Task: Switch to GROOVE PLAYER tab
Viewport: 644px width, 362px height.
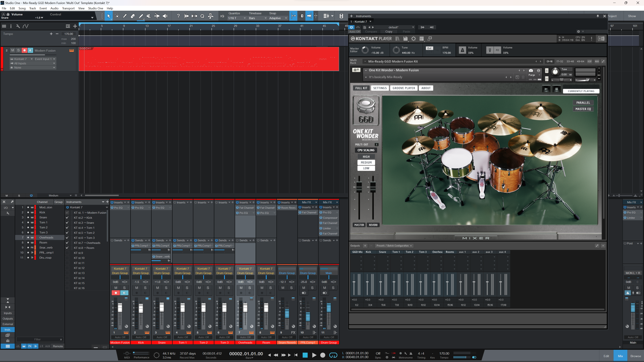Action: click(404, 88)
